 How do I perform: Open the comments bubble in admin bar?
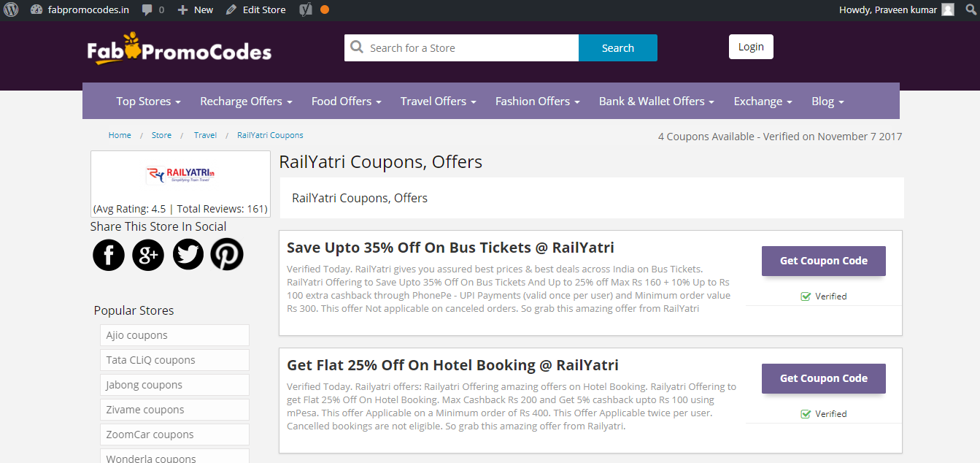coord(153,9)
